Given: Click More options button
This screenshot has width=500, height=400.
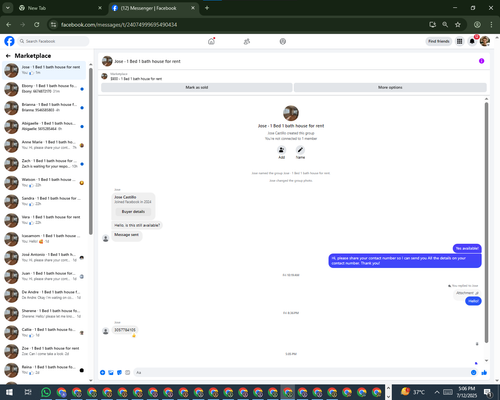Looking at the screenshot, I should coord(390,87).
